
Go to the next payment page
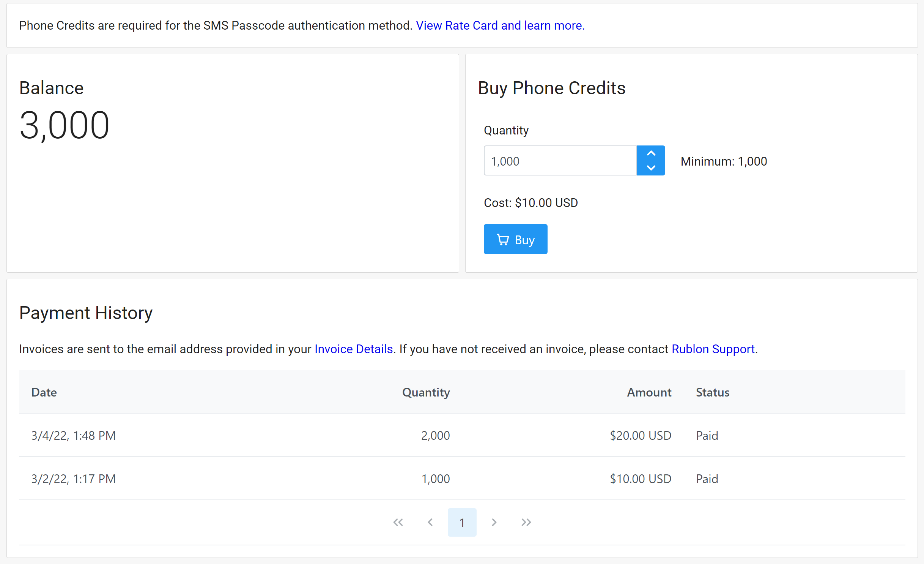494,522
